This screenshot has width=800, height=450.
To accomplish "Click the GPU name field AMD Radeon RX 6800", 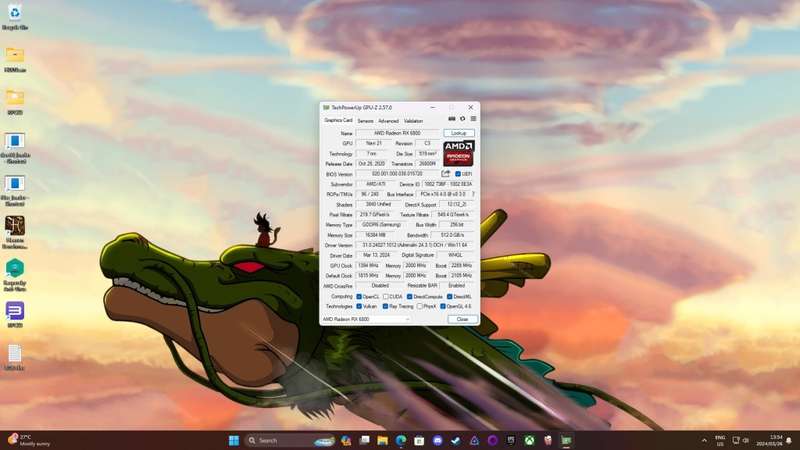I will [397, 133].
